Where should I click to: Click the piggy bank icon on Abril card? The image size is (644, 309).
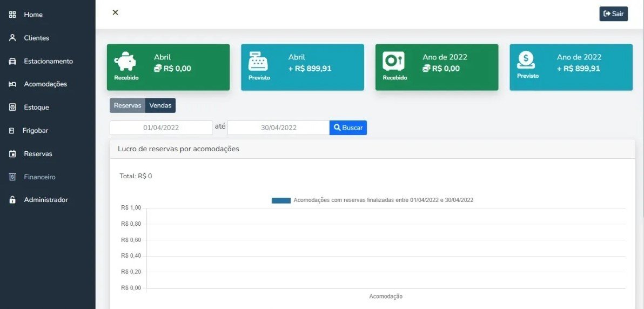(x=125, y=62)
